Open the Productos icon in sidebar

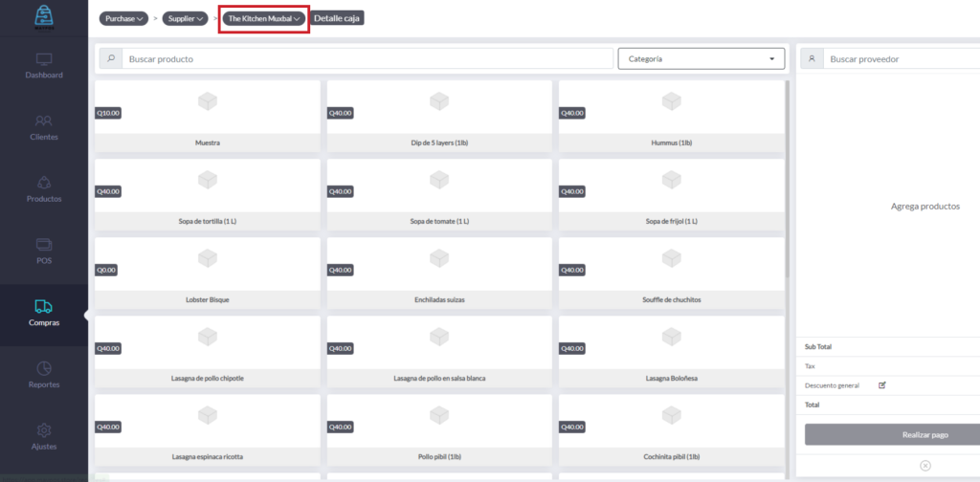pos(44,183)
